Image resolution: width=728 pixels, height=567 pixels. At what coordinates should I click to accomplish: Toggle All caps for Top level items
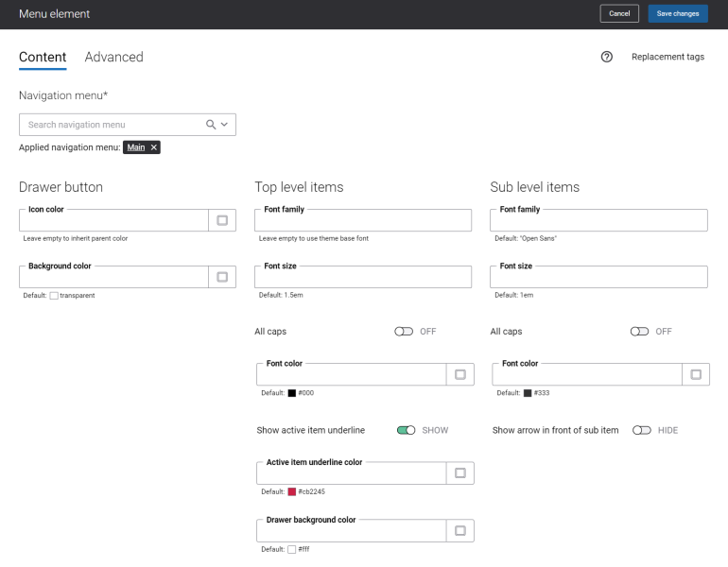(x=404, y=332)
